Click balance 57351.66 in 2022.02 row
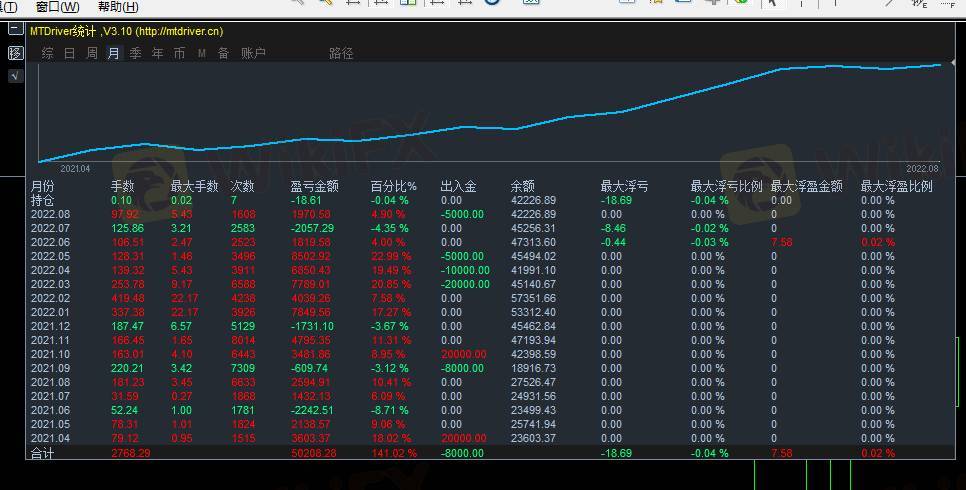The height and width of the screenshot is (490, 966). click(534, 298)
